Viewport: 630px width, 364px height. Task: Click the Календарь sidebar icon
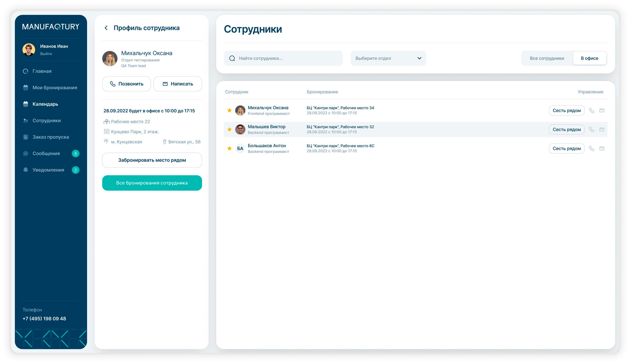[x=25, y=104]
